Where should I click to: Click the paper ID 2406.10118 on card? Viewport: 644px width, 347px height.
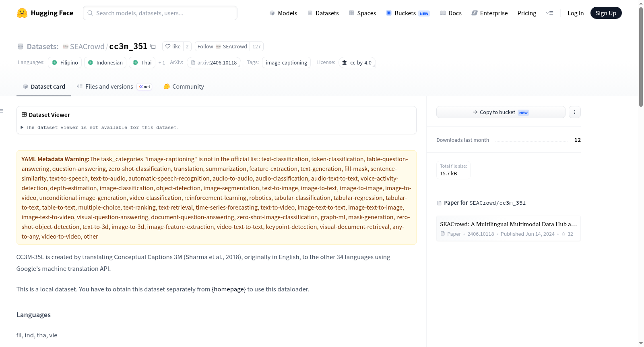[x=481, y=234]
